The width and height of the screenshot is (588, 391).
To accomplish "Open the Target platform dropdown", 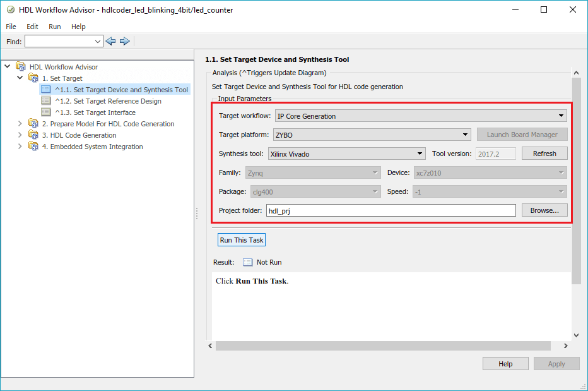I will (x=372, y=135).
